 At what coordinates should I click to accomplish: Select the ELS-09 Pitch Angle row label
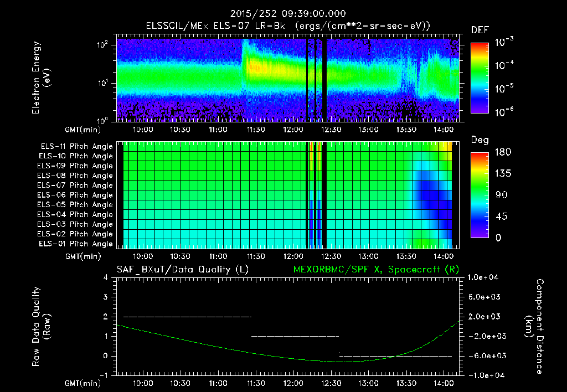[x=75, y=166]
